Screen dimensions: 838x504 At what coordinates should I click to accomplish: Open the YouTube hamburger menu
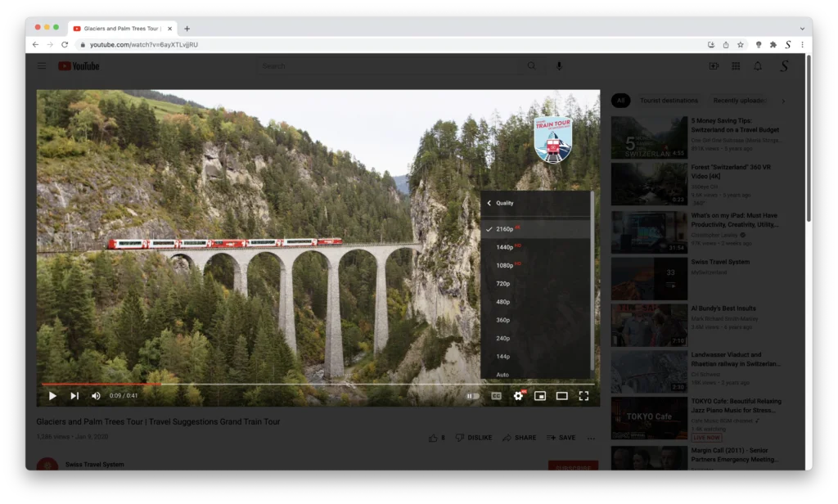coord(42,66)
